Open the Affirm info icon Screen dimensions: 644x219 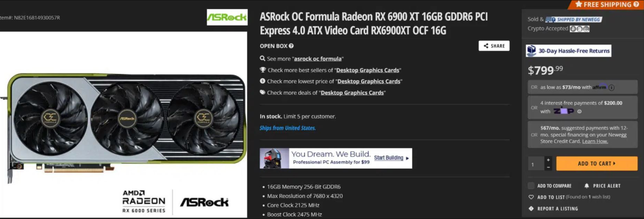click(611, 87)
